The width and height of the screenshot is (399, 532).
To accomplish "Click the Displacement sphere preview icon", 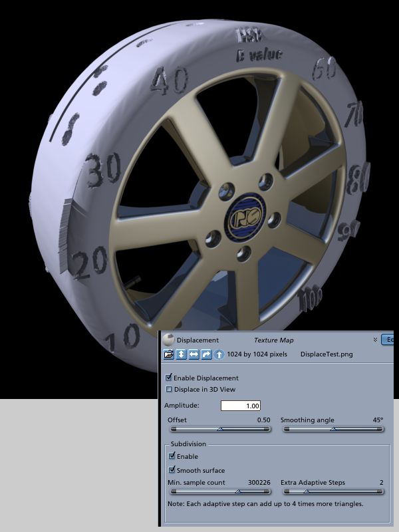I will tap(168, 340).
